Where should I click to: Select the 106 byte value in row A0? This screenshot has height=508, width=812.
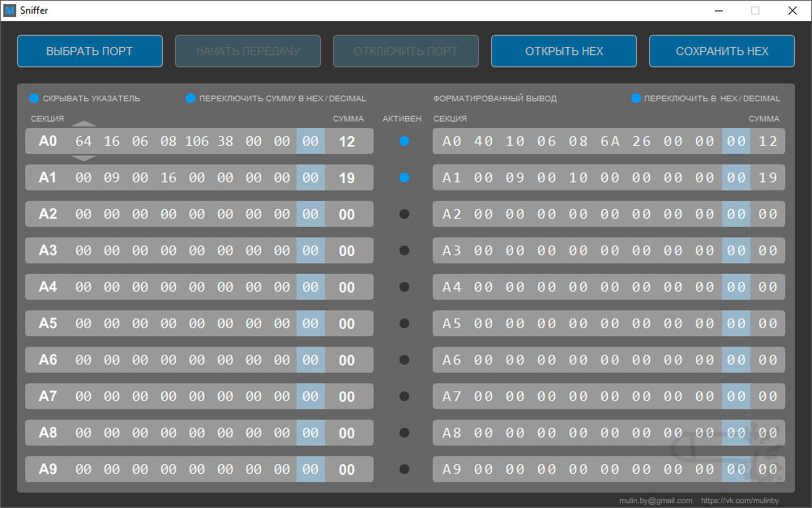[197, 141]
